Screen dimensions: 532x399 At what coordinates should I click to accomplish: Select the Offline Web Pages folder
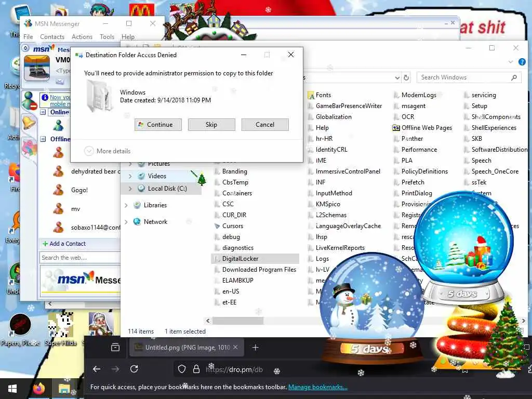[423, 128]
